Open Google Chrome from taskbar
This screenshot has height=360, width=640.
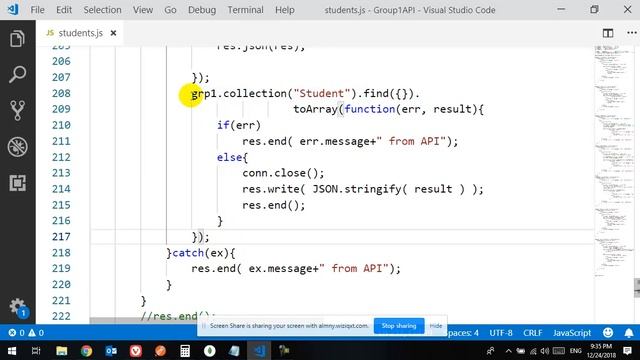tap(86, 351)
